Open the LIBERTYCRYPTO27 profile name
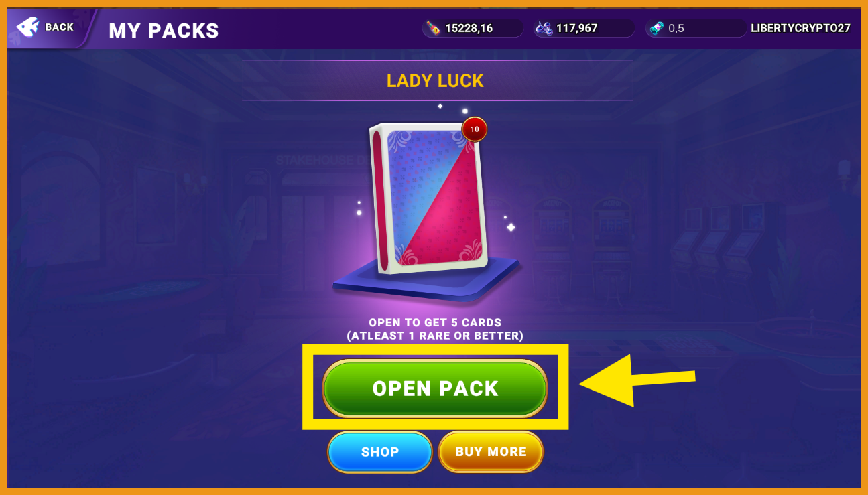The image size is (868, 495). pos(800,28)
